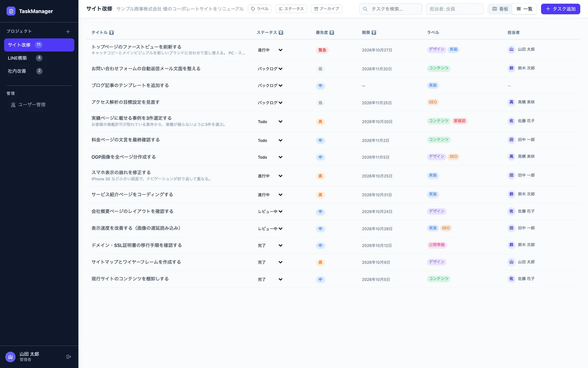Sort by タイトル column sort icon
Viewport: 588px width, 368px height.
click(111, 32)
